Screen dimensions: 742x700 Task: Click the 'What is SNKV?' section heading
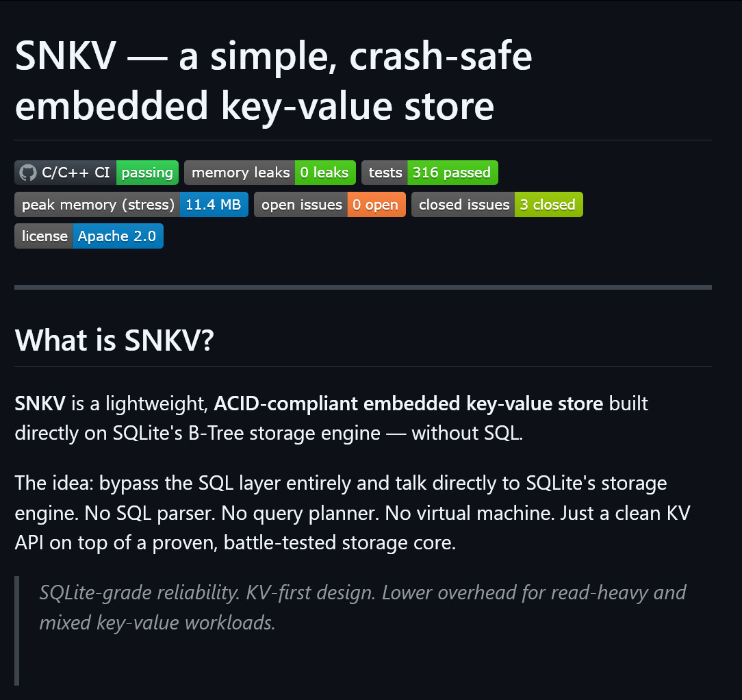[114, 340]
